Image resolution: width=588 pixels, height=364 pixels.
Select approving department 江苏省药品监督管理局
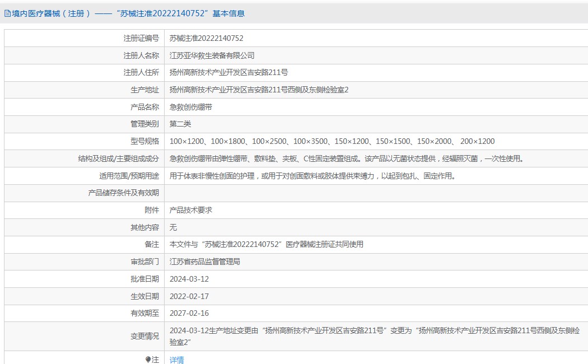pyautogui.click(x=205, y=262)
